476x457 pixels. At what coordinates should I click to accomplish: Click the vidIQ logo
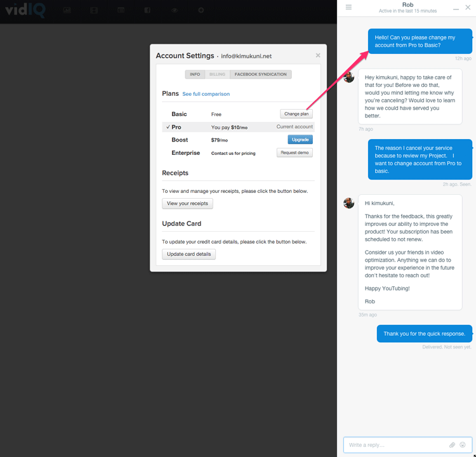click(25, 10)
